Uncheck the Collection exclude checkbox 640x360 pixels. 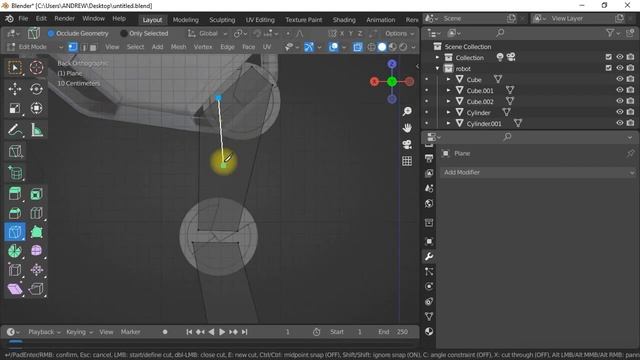609,57
